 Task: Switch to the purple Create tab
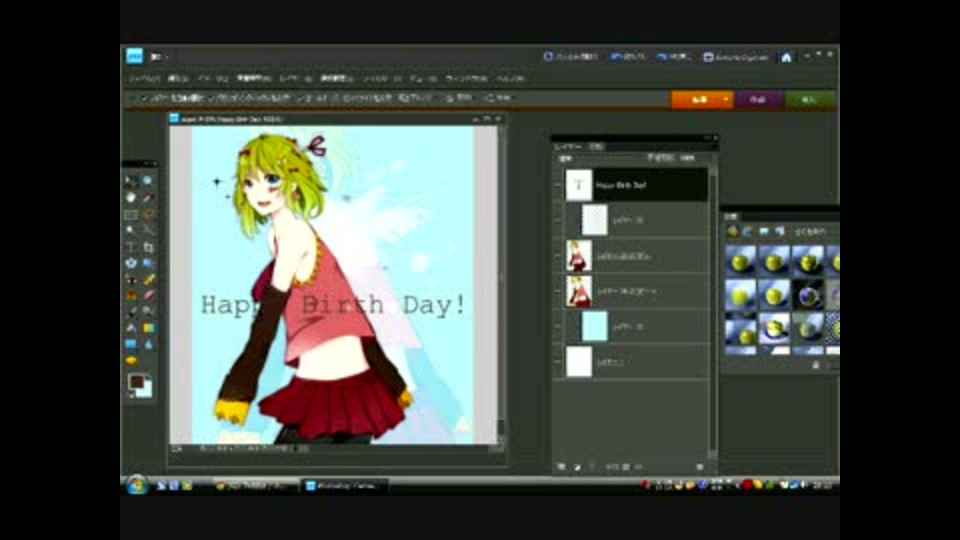[x=758, y=99]
